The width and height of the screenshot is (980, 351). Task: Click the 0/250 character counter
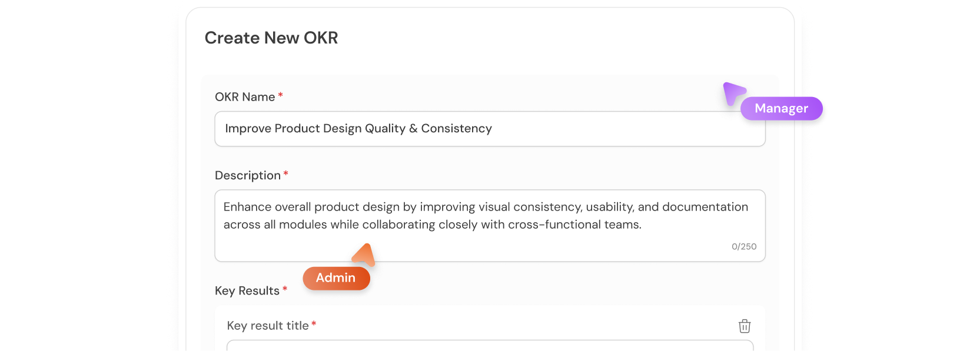744,246
